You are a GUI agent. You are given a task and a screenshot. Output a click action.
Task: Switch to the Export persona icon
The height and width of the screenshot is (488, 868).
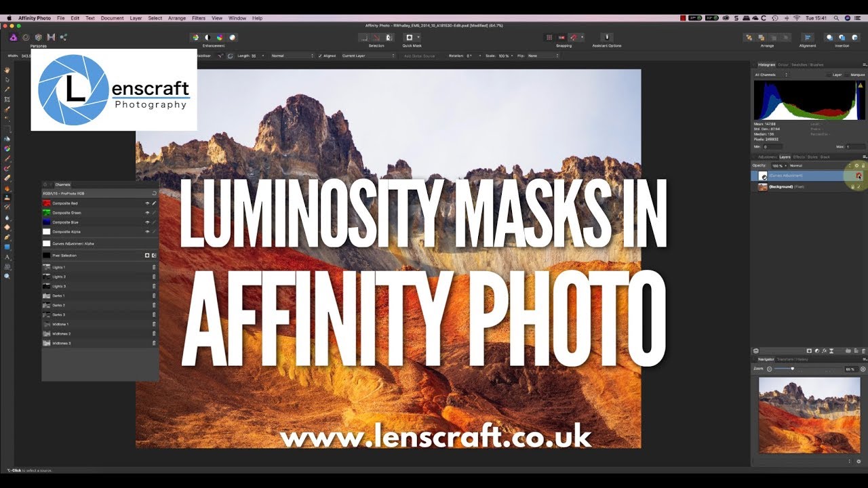coord(64,37)
